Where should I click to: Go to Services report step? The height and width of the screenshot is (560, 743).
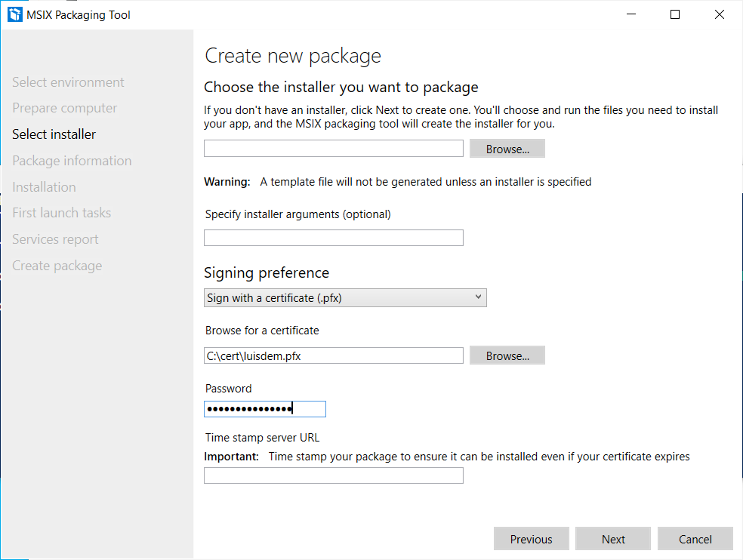[x=55, y=239]
